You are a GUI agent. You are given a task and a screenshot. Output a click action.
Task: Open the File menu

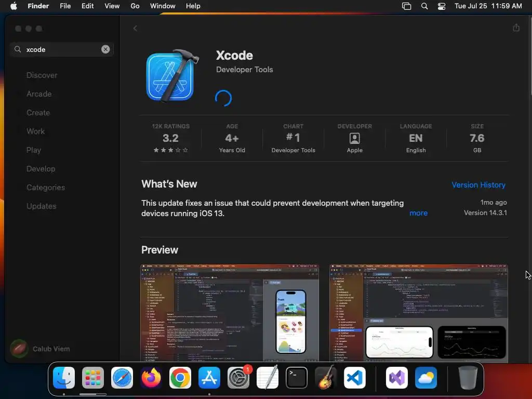point(65,6)
